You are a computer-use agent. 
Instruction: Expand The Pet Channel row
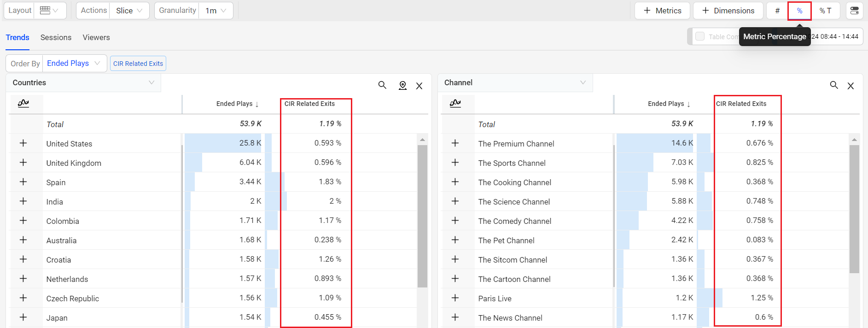[455, 240]
